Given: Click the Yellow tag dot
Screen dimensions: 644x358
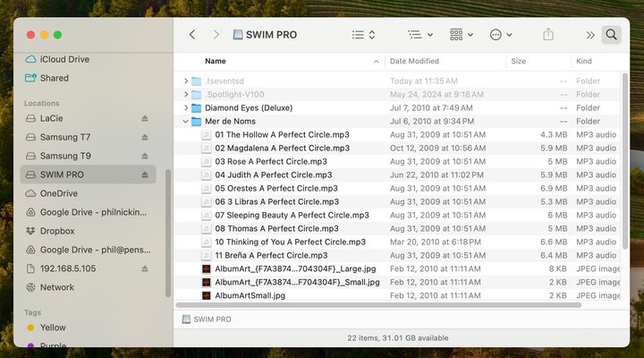Looking at the screenshot, I should 30,328.
